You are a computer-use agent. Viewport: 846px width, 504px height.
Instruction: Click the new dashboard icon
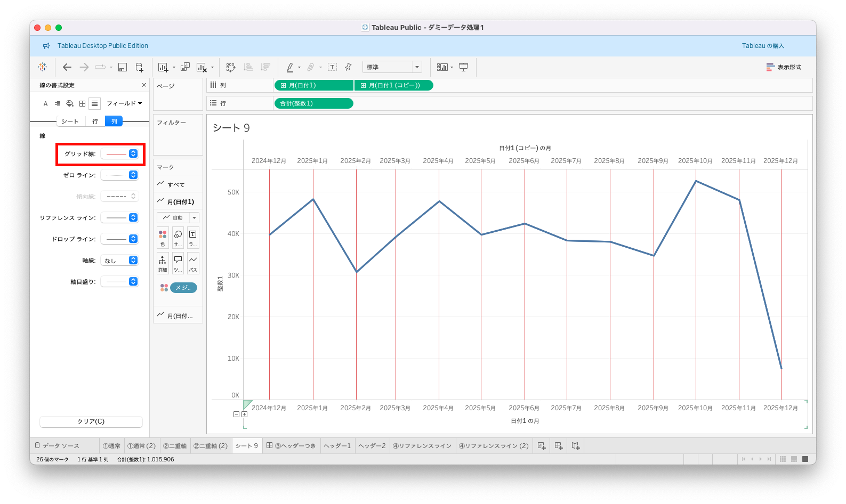click(558, 446)
